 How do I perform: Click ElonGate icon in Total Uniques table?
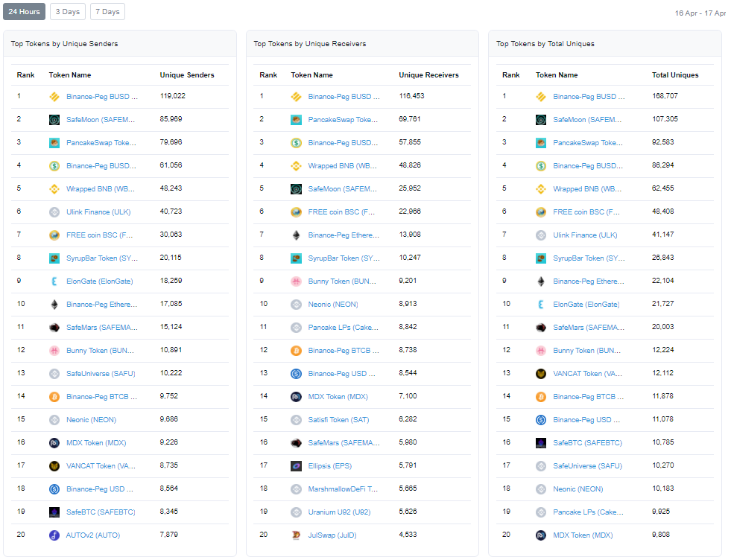541,305
